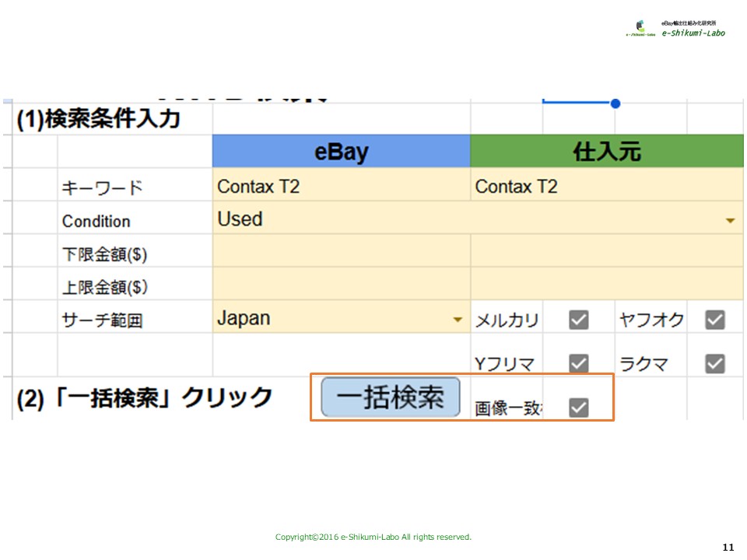Click the Condition row label
747x560 pixels.
(x=96, y=222)
